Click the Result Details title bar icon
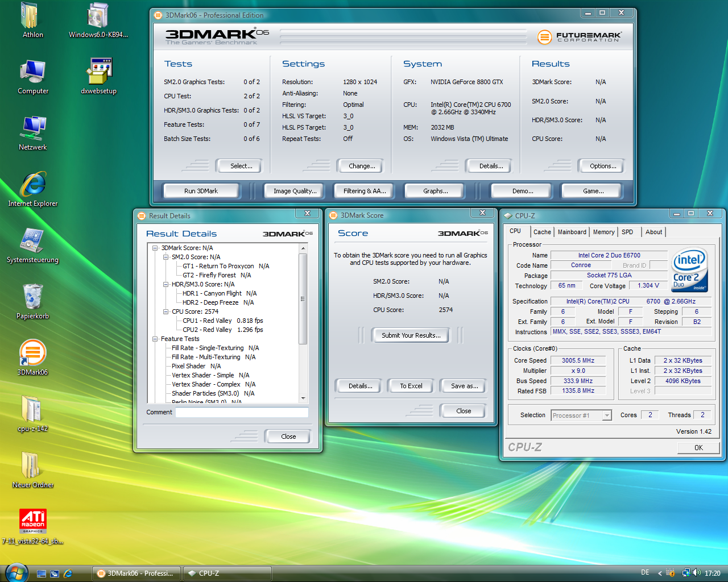Image resolution: width=728 pixels, height=582 pixels. click(x=142, y=216)
